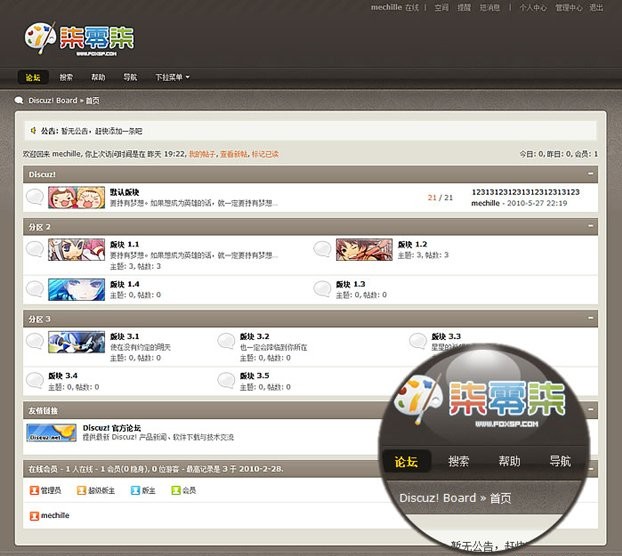This screenshot has height=556, width=622.
Task: Open the 短消息 link in the top bar
Action: point(490,8)
